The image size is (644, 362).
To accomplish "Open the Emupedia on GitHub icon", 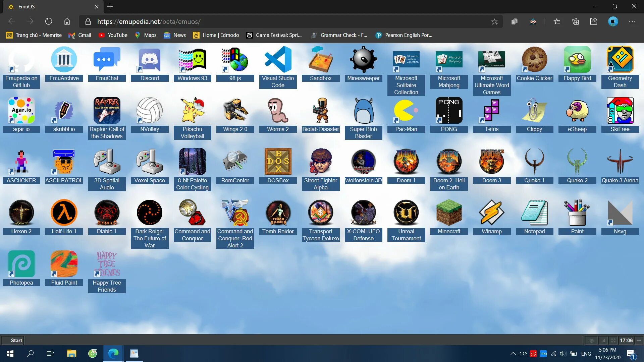I will (21, 67).
